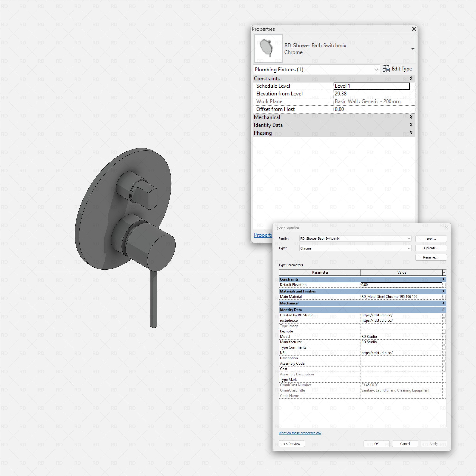The width and height of the screenshot is (476, 476).
Task: Click the Schedule Level value field
Action: [372, 86]
